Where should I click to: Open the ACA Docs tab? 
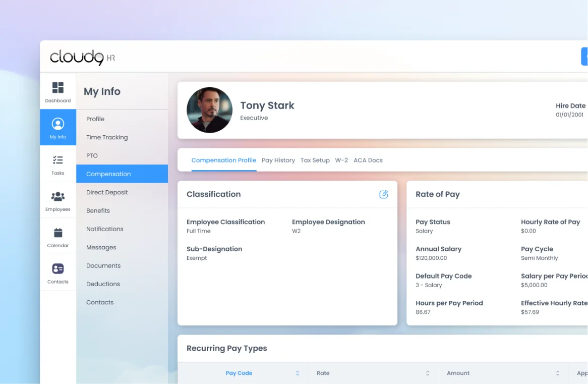coord(368,160)
